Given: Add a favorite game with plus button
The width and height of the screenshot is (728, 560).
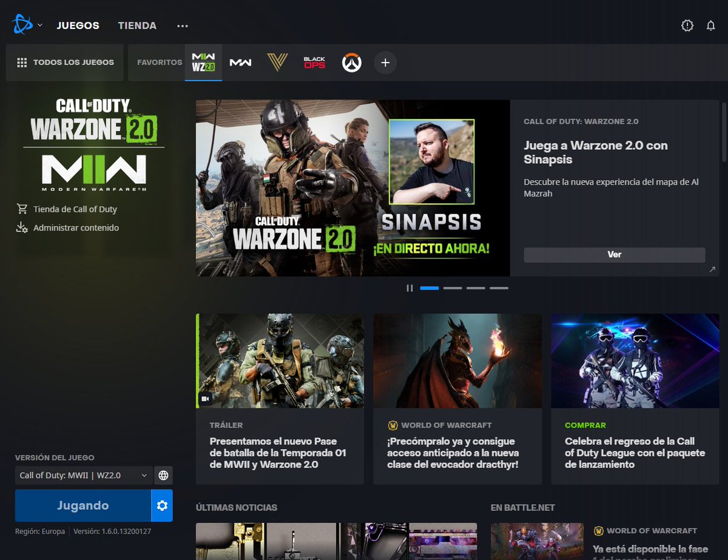Looking at the screenshot, I should point(385,62).
